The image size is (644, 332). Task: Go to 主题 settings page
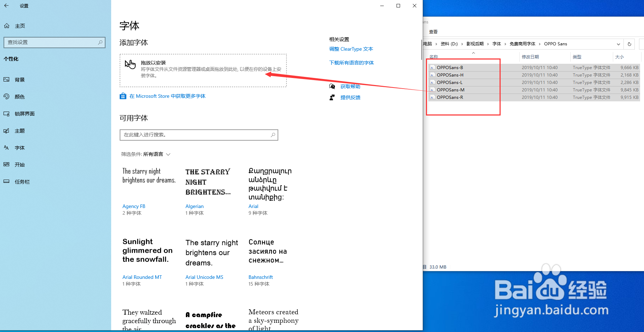(20, 131)
